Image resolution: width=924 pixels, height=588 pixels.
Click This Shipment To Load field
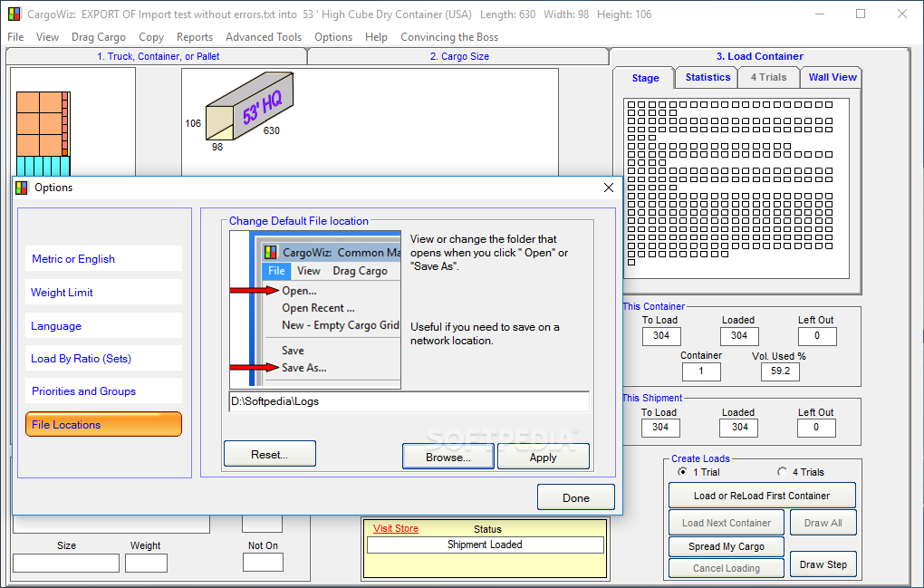point(660,428)
